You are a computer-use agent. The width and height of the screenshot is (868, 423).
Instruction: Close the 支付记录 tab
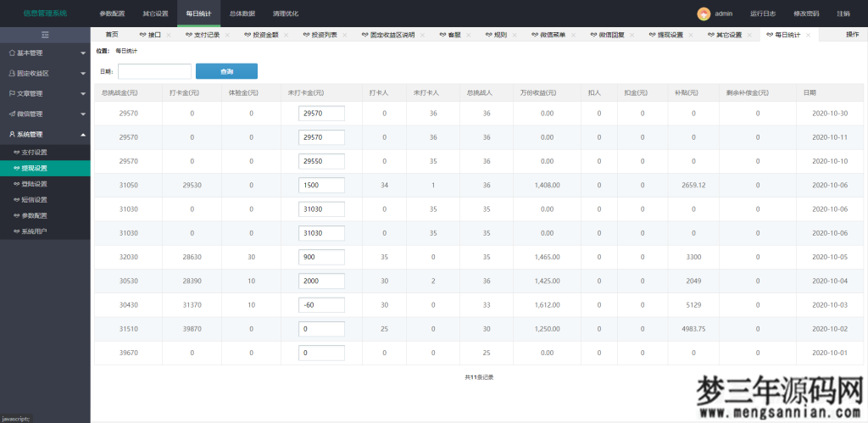[x=227, y=35]
